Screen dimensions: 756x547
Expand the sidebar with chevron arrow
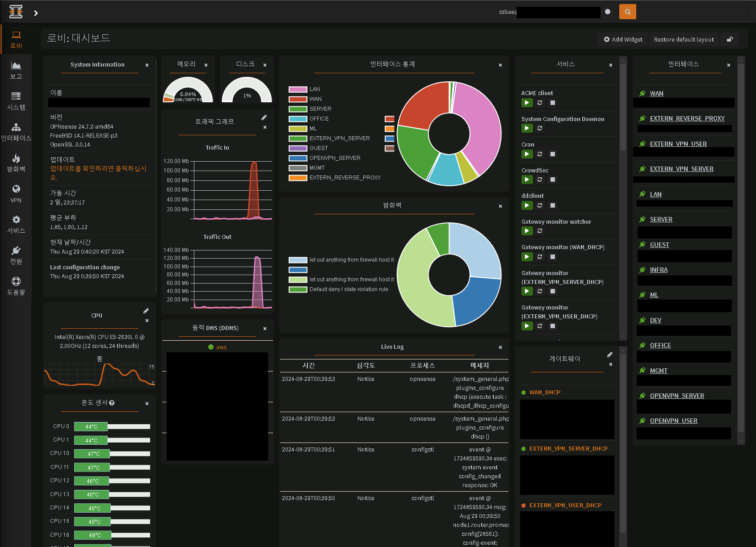point(36,13)
